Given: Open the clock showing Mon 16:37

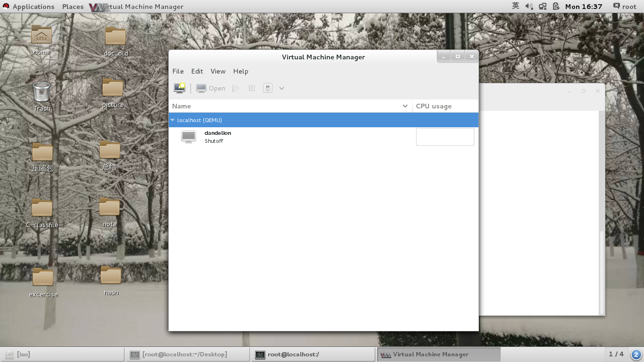Looking at the screenshot, I should click(x=584, y=7).
